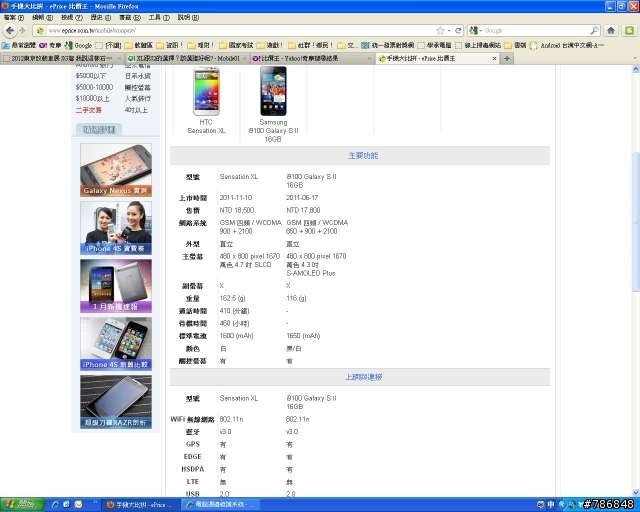This screenshot has width=640, height=512.
Task: Open the iPhone 4S 新舊比較 banner
Action: click(116, 344)
